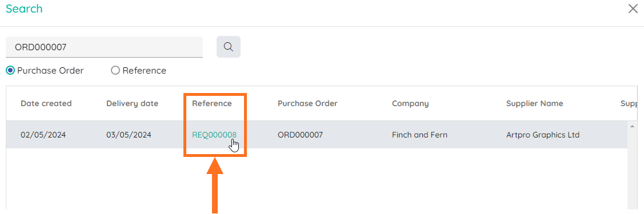Click the Purchase Order column header
Image resolution: width=644 pixels, height=214 pixels.
(x=307, y=103)
